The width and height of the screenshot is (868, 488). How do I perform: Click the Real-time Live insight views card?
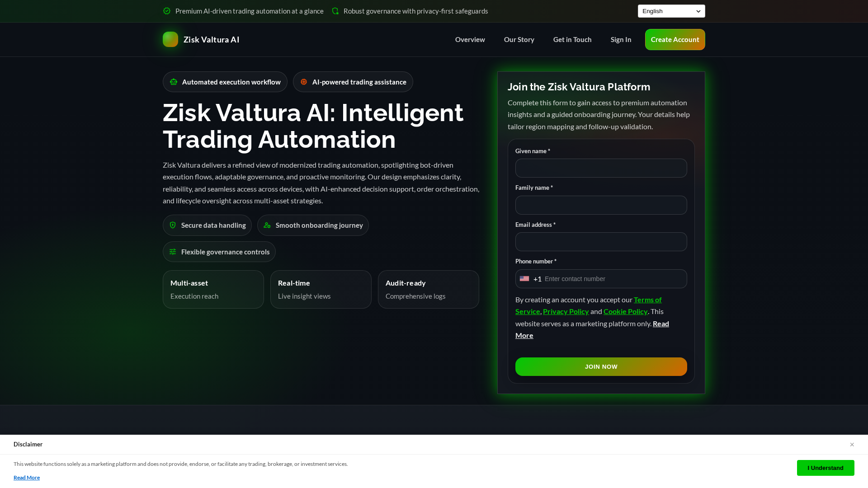(321, 289)
